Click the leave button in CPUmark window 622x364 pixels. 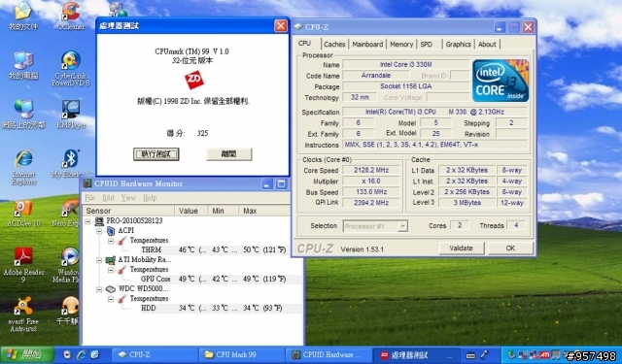point(228,154)
